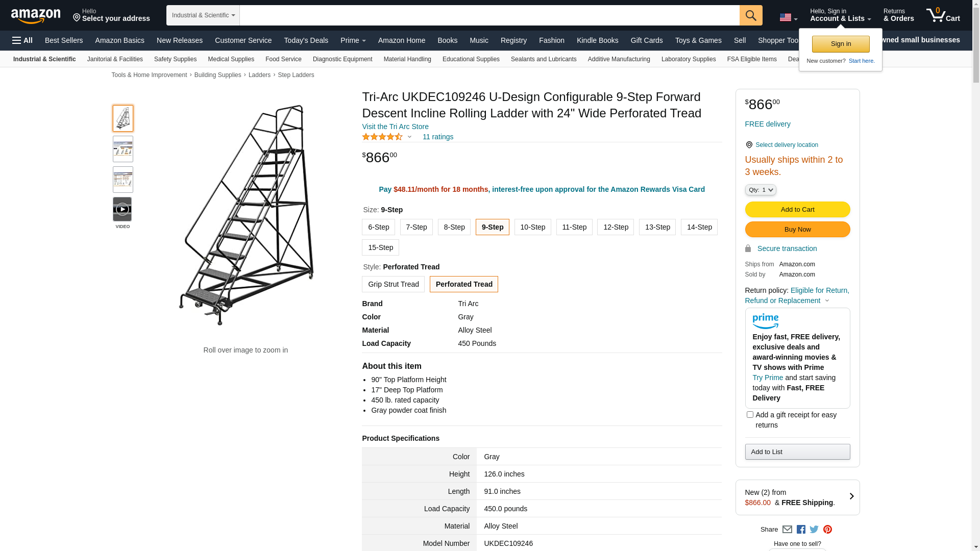
Task: Select the 12-Step size option
Action: click(616, 227)
